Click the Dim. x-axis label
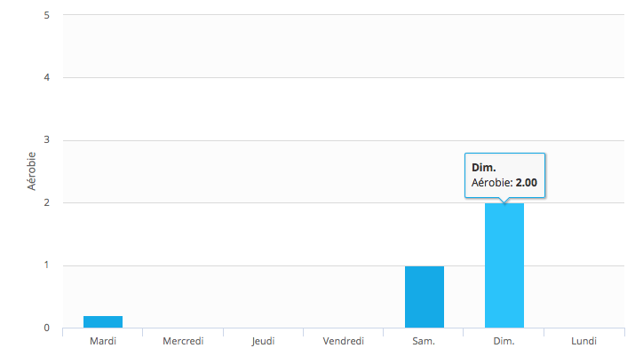Screen dimensions: 643x364 tap(504, 340)
